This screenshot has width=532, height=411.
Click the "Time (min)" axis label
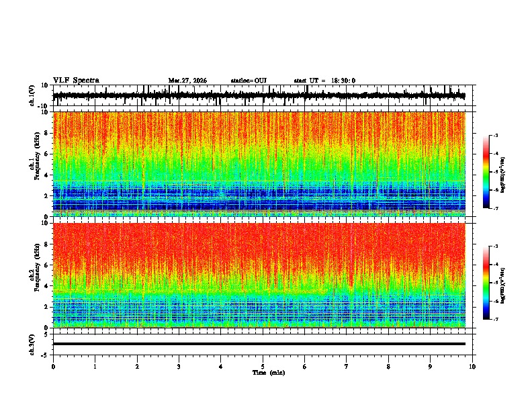pos(269,373)
